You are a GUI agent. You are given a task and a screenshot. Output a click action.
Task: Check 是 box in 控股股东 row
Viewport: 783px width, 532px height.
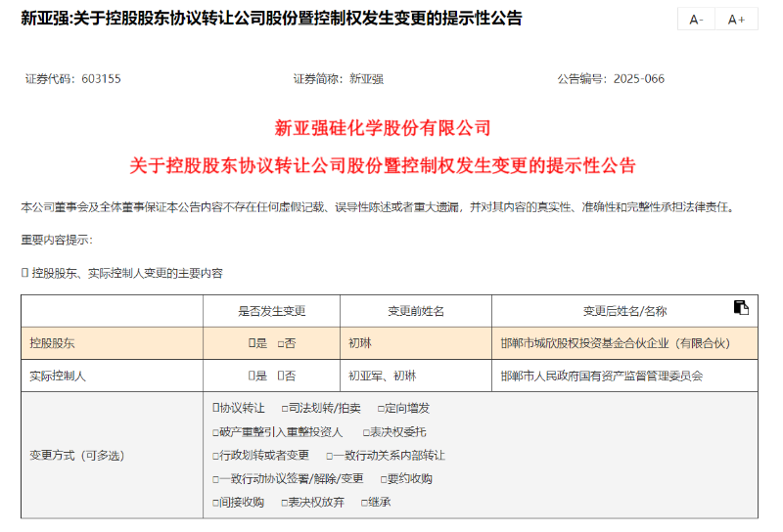click(x=252, y=343)
